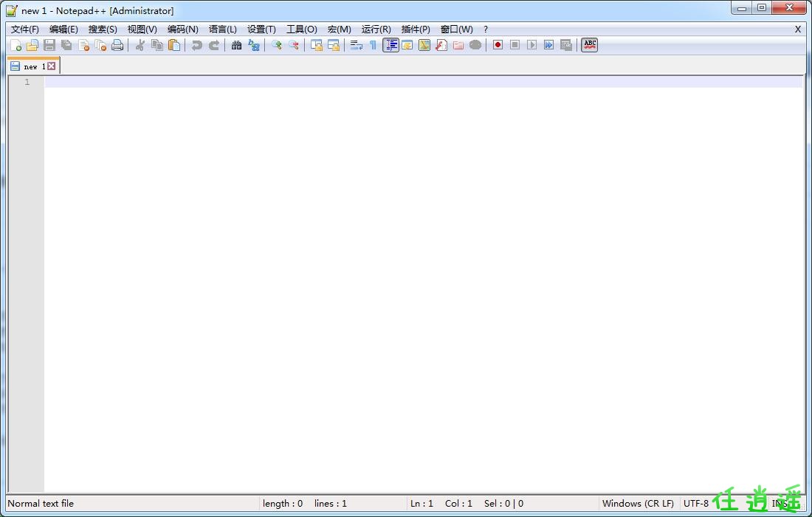Click the Notepad++ title bar icon
Screen dimensions: 812x517
(x=11, y=10)
